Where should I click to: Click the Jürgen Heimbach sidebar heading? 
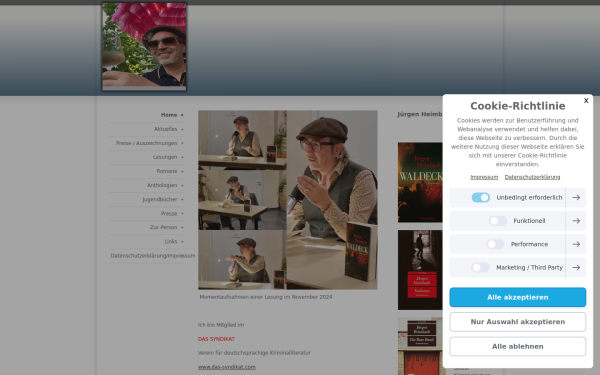point(420,114)
